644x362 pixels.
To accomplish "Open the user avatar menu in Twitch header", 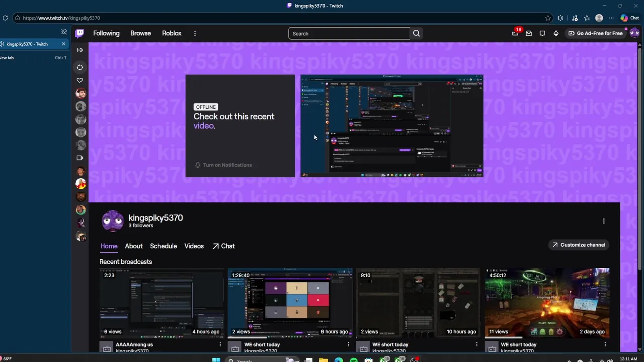I will click(634, 33).
